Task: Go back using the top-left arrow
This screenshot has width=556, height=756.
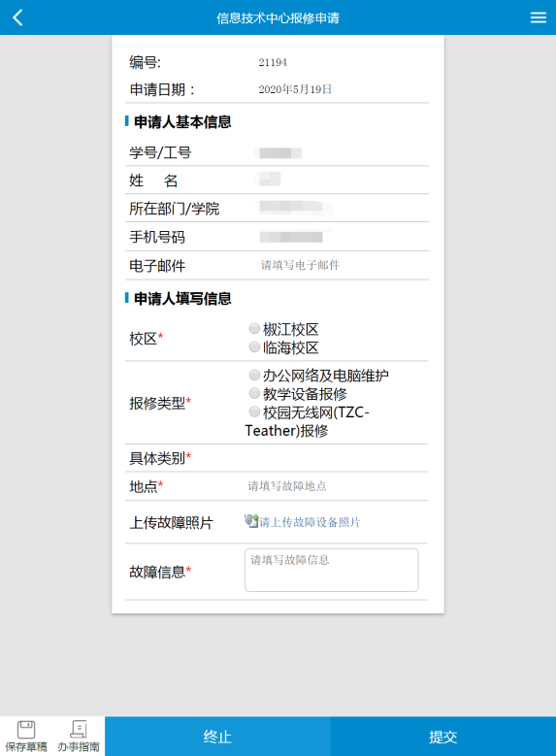Action: point(17,17)
